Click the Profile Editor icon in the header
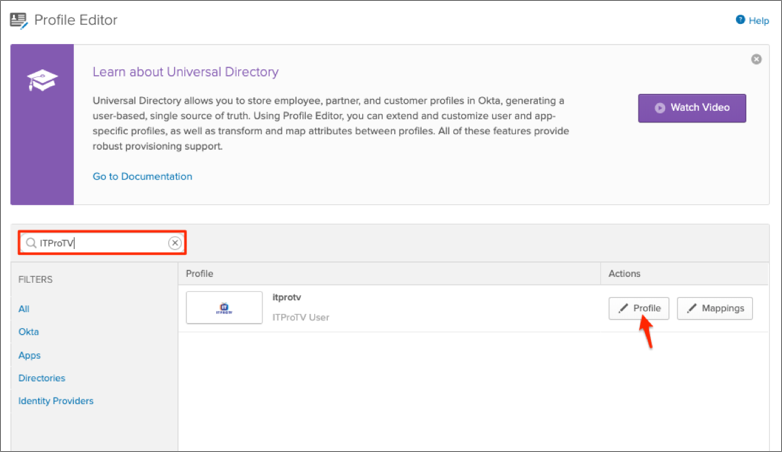 click(18, 20)
